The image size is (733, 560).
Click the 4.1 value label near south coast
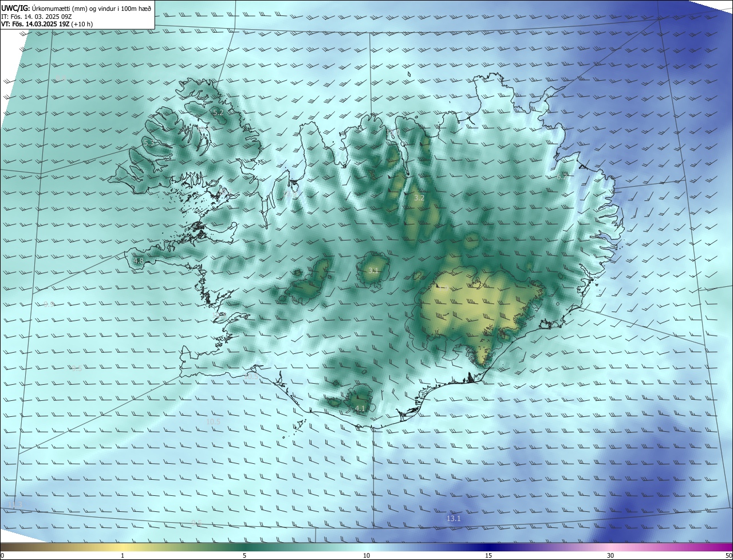360,408
